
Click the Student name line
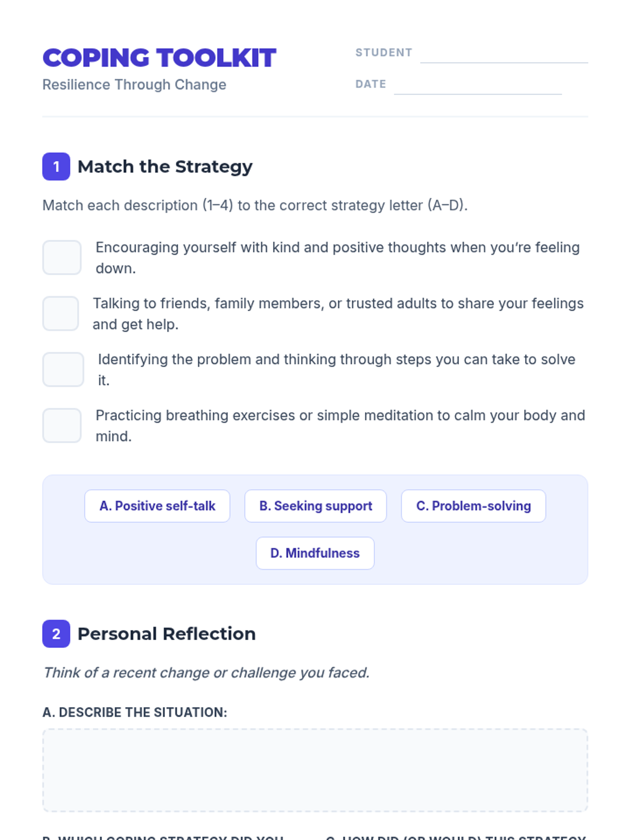[x=503, y=55]
